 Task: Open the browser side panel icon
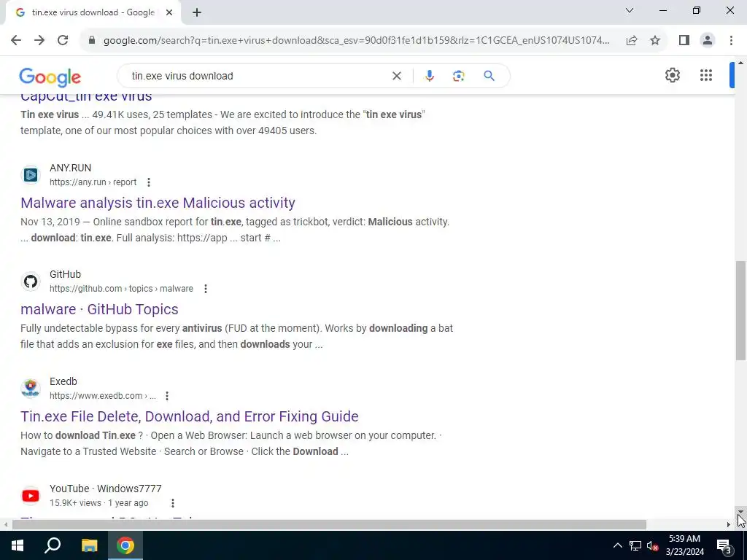click(684, 41)
